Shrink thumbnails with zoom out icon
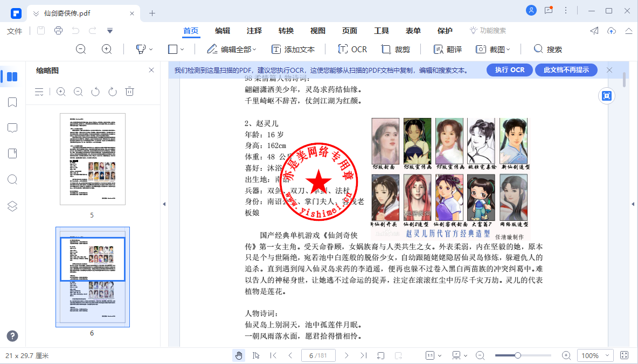638x364 pixels. tap(78, 92)
